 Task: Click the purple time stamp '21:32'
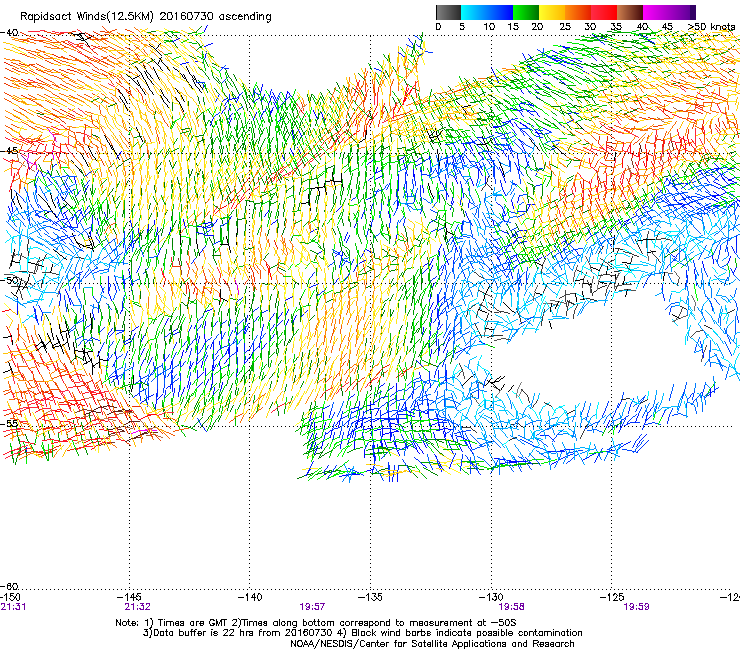coord(137,607)
